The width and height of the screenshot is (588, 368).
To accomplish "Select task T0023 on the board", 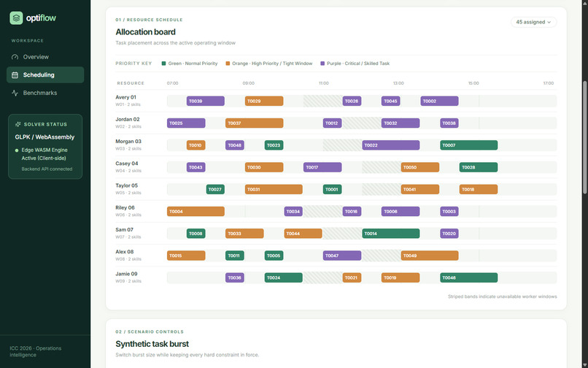I will tap(274, 145).
